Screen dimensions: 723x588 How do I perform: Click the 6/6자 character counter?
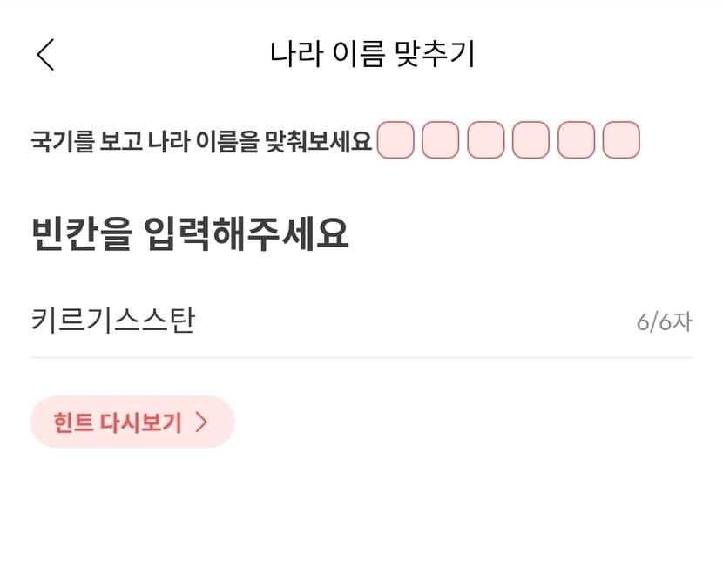(x=664, y=322)
